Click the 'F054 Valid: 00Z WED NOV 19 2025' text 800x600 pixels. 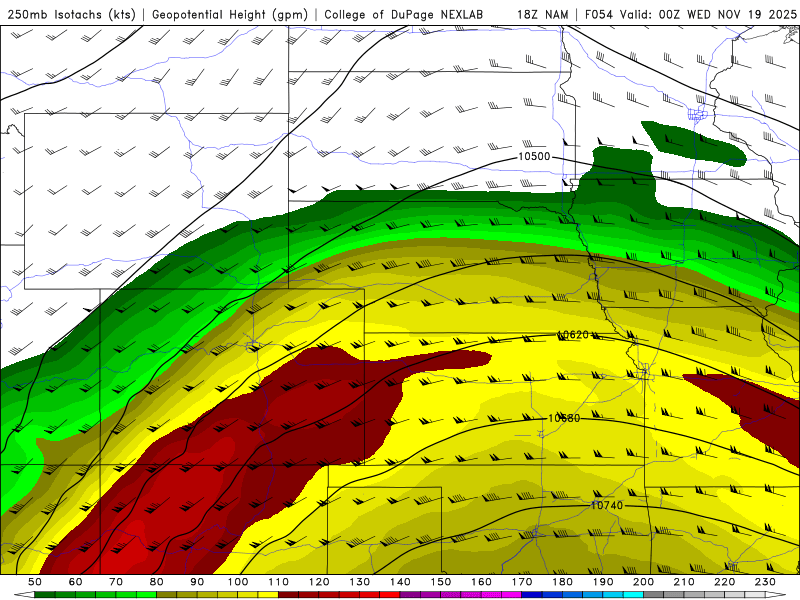point(690,14)
